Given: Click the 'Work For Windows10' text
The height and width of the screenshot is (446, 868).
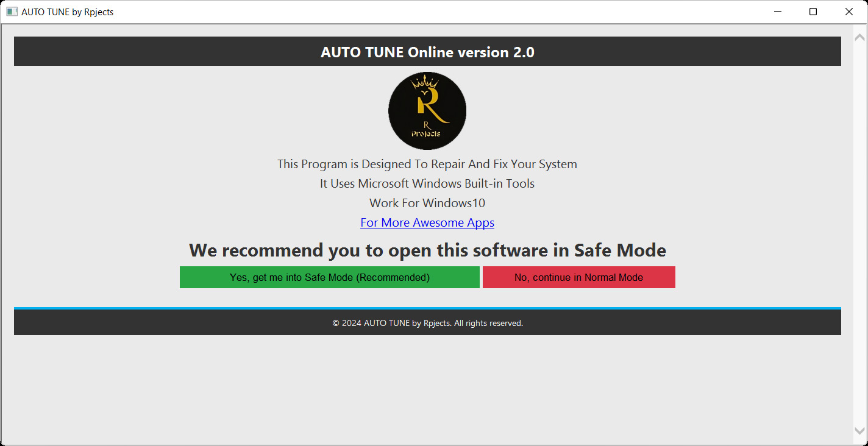Looking at the screenshot, I should (427, 203).
